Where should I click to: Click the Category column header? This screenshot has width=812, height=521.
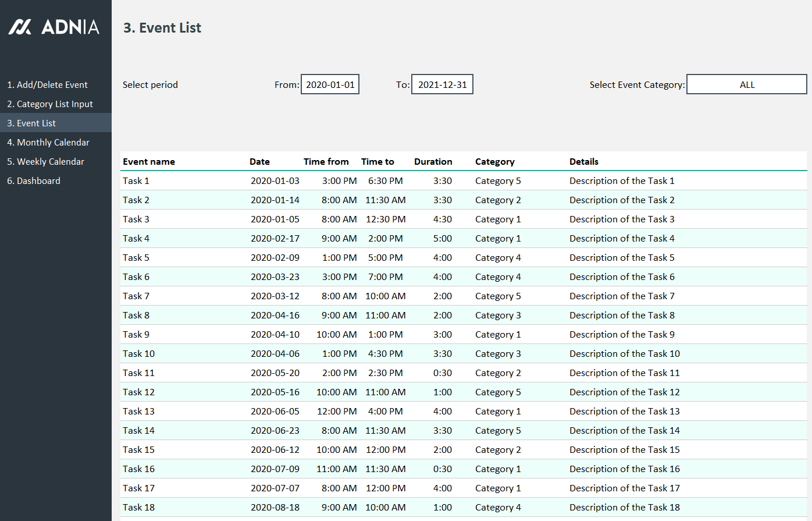pyautogui.click(x=494, y=161)
